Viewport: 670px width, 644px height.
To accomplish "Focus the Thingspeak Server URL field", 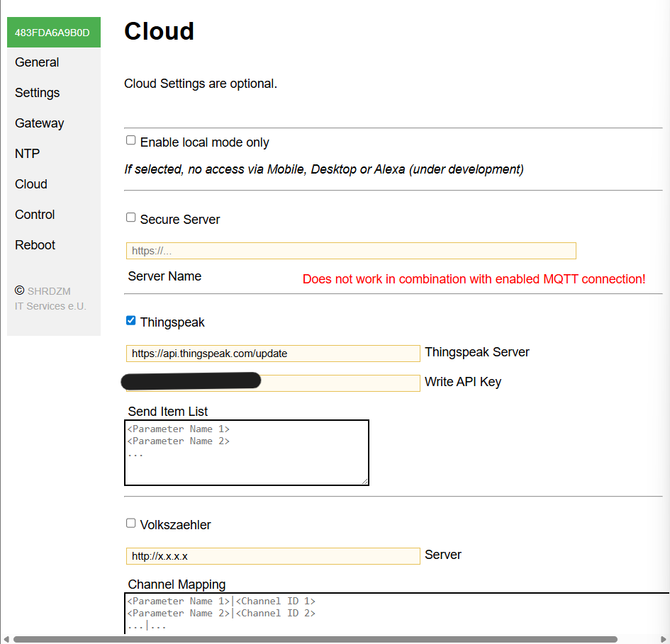I will [273, 354].
